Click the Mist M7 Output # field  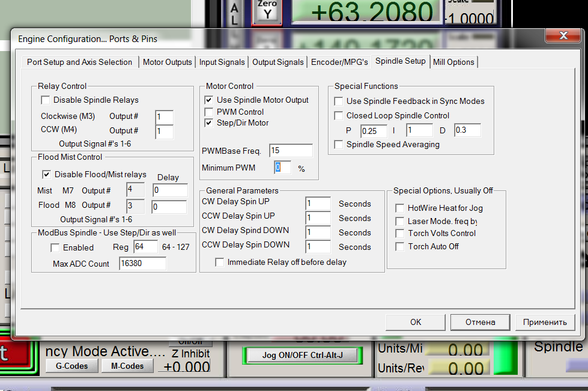pyautogui.click(x=135, y=190)
